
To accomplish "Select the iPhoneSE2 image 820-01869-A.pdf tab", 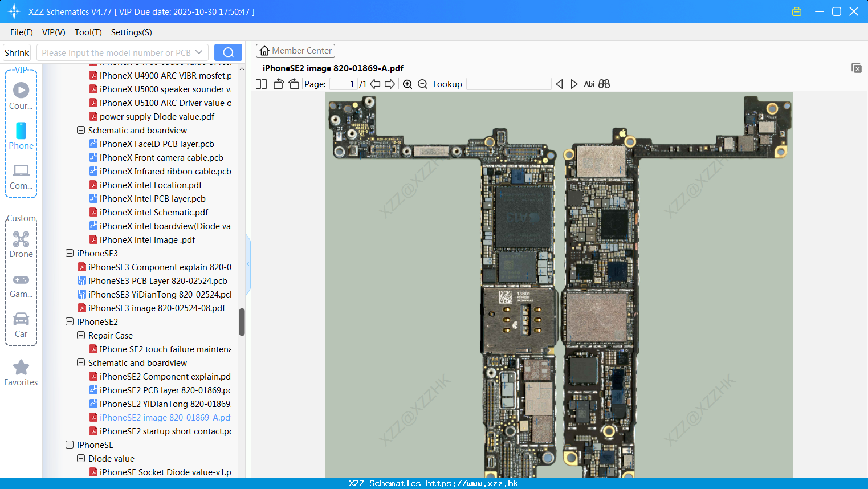I will 333,68.
